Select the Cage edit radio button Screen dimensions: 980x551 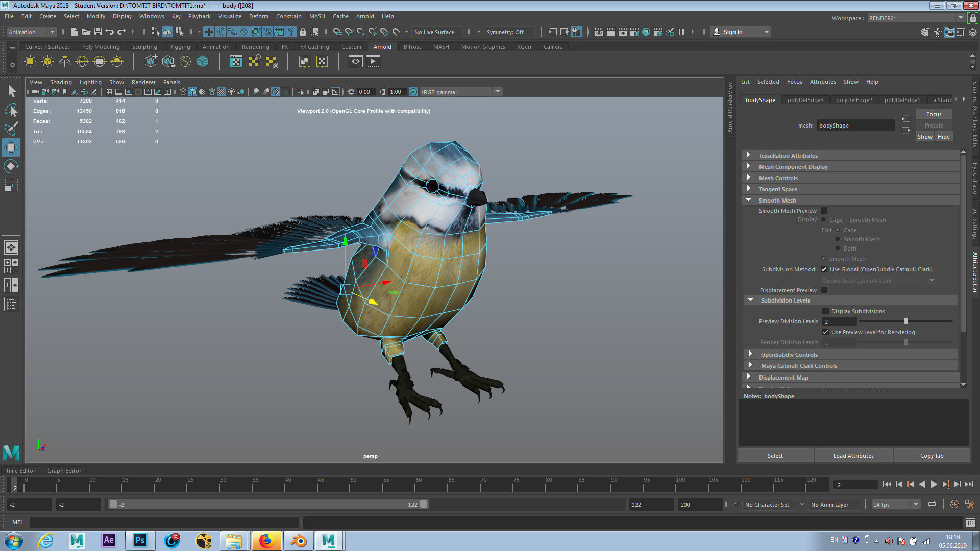point(838,230)
